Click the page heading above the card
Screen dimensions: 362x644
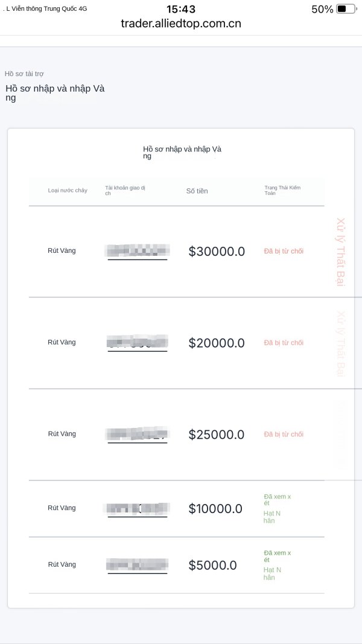coord(55,93)
